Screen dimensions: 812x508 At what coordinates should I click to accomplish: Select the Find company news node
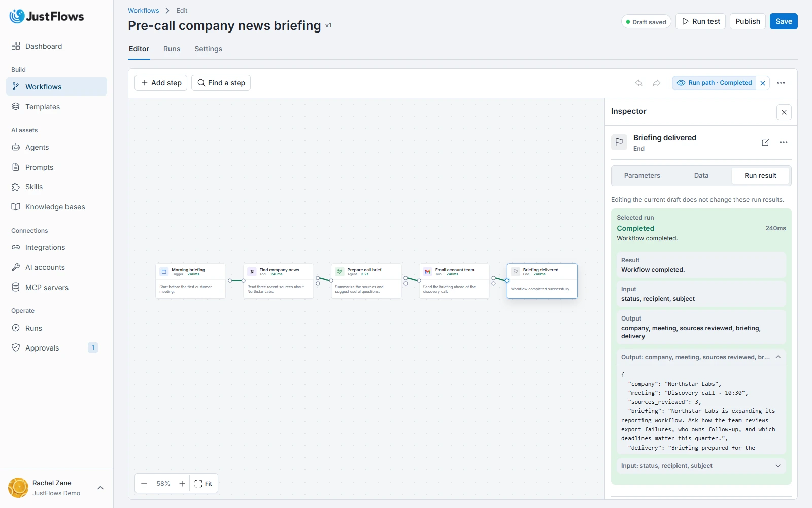(278, 281)
